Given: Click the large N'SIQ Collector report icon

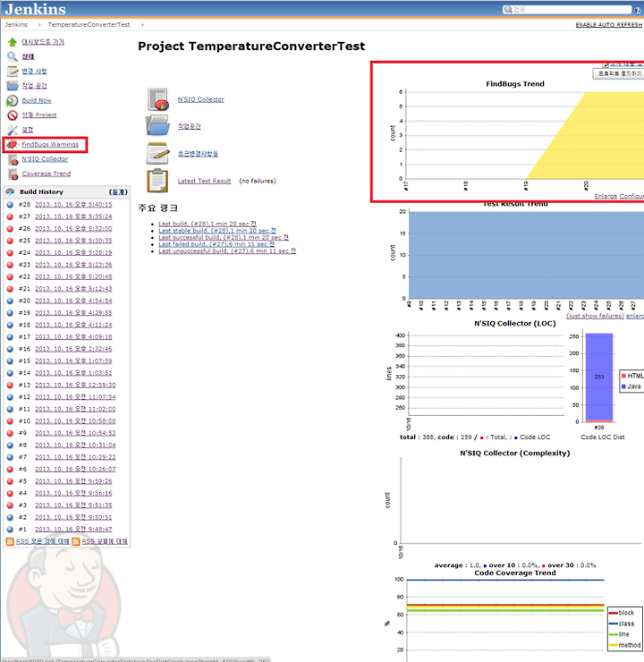Looking at the screenshot, I should point(157,99).
